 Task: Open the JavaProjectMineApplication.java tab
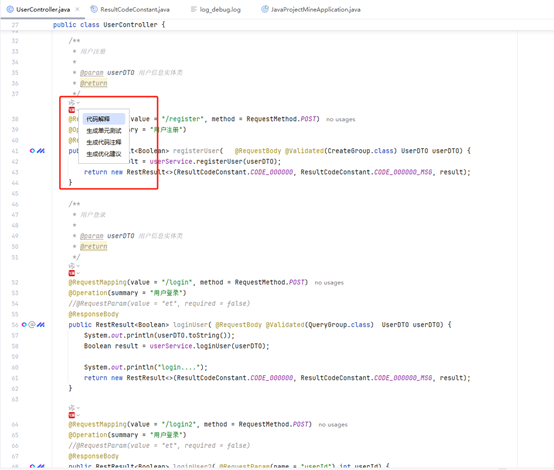coord(311,10)
